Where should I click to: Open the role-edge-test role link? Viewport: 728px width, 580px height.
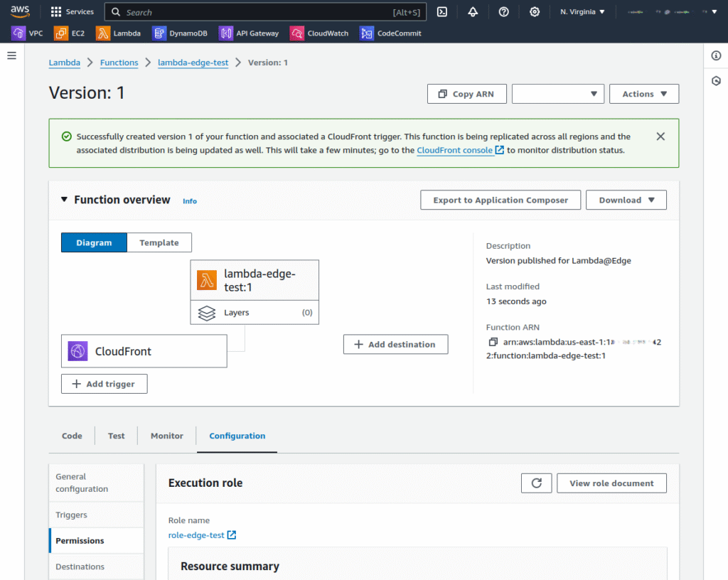(202, 535)
